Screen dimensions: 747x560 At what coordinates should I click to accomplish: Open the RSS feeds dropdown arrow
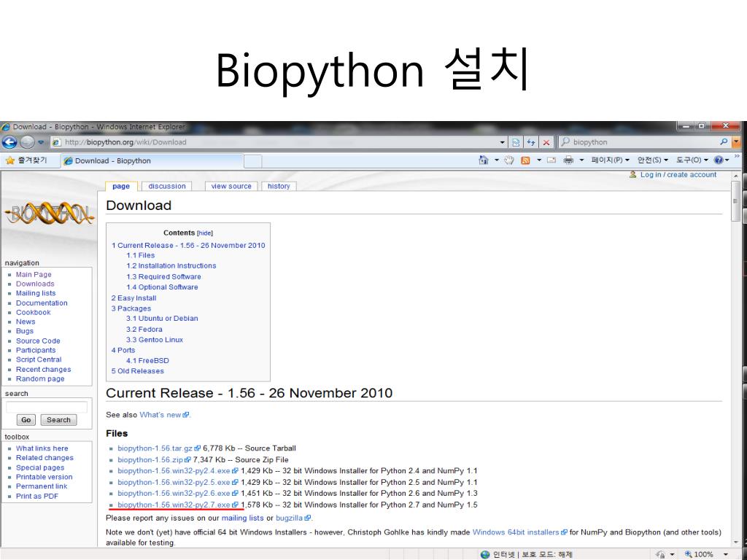tap(539, 160)
